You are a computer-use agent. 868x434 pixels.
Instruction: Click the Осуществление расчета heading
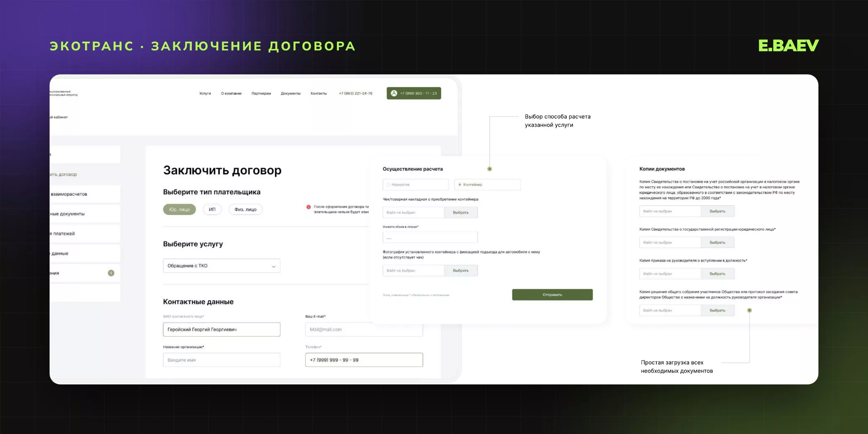coord(413,169)
